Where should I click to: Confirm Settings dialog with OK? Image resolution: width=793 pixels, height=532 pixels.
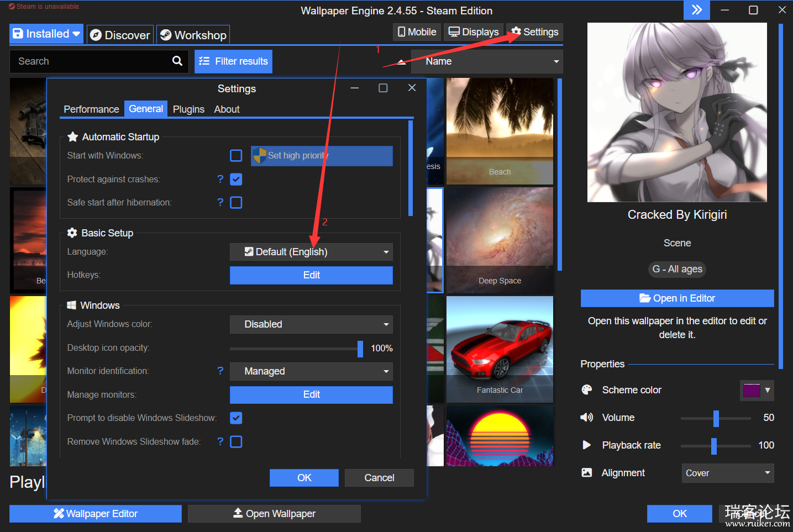[304, 478]
